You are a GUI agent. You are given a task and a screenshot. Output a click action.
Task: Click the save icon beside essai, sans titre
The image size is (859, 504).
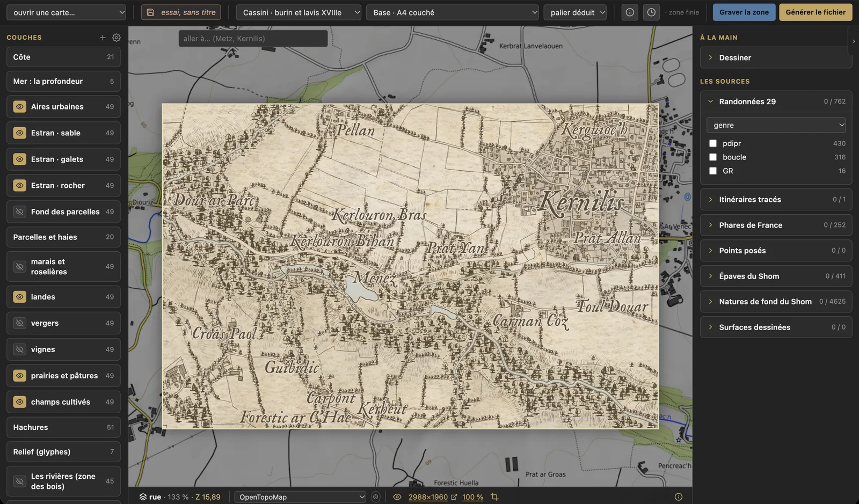click(x=151, y=12)
